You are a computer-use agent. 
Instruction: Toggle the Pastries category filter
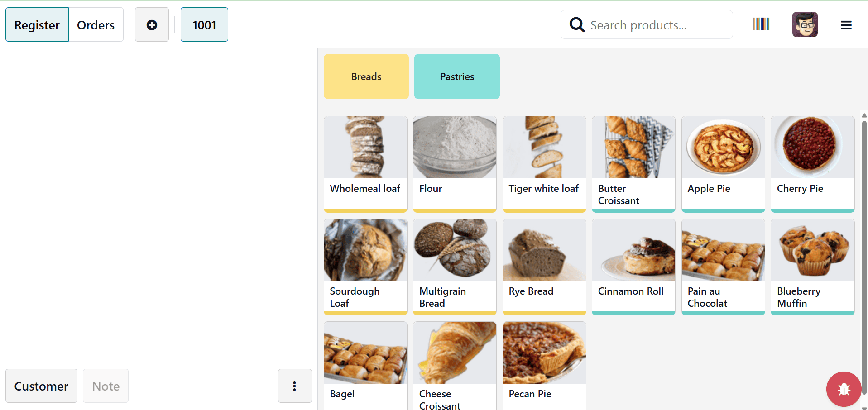click(x=456, y=76)
